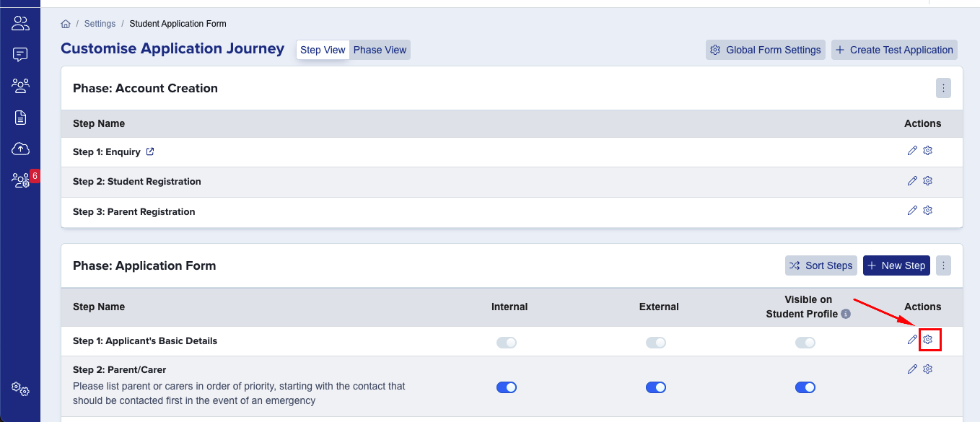Screen dimensions: 980x422
Task: Open the external link icon beside Enquiry
Action: point(150,152)
